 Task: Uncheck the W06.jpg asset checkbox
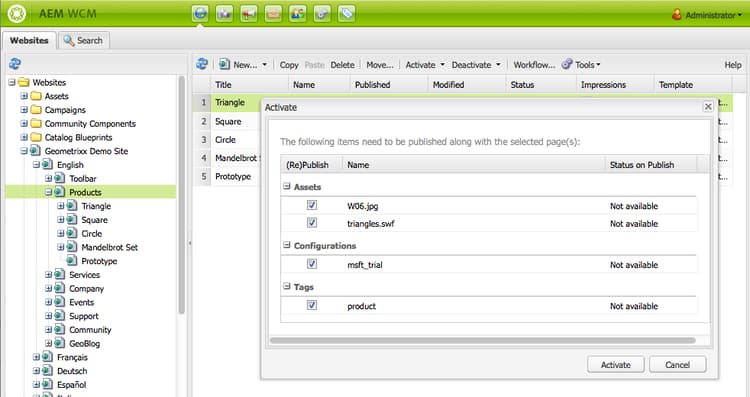312,205
